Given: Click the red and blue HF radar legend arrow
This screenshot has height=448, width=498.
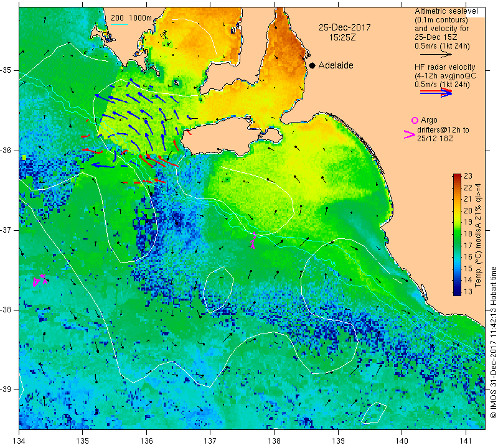Looking at the screenshot, I should tap(436, 92).
